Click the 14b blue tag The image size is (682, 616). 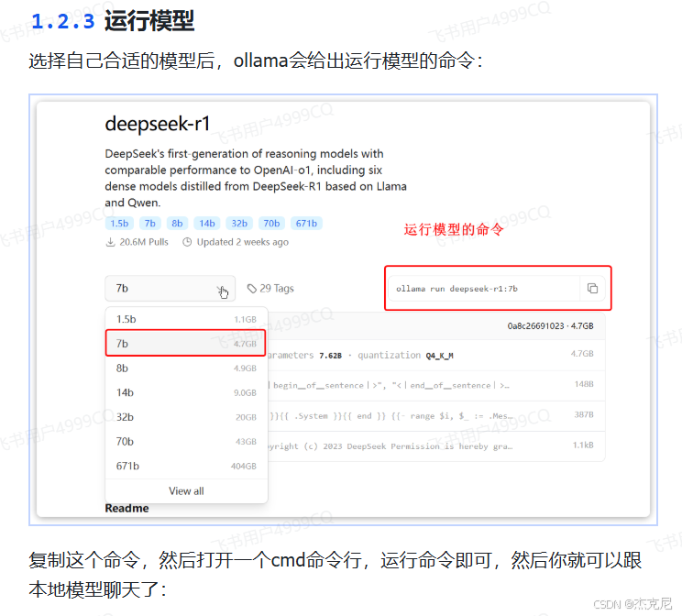click(x=207, y=223)
